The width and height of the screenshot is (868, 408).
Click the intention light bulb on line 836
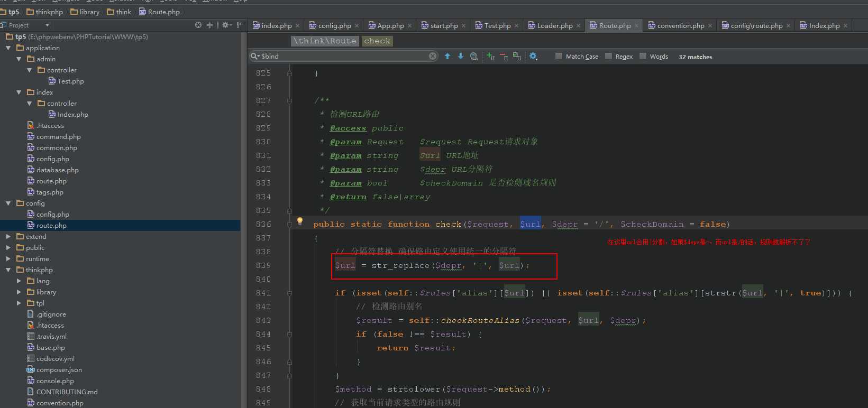click(x=300, y=221)
